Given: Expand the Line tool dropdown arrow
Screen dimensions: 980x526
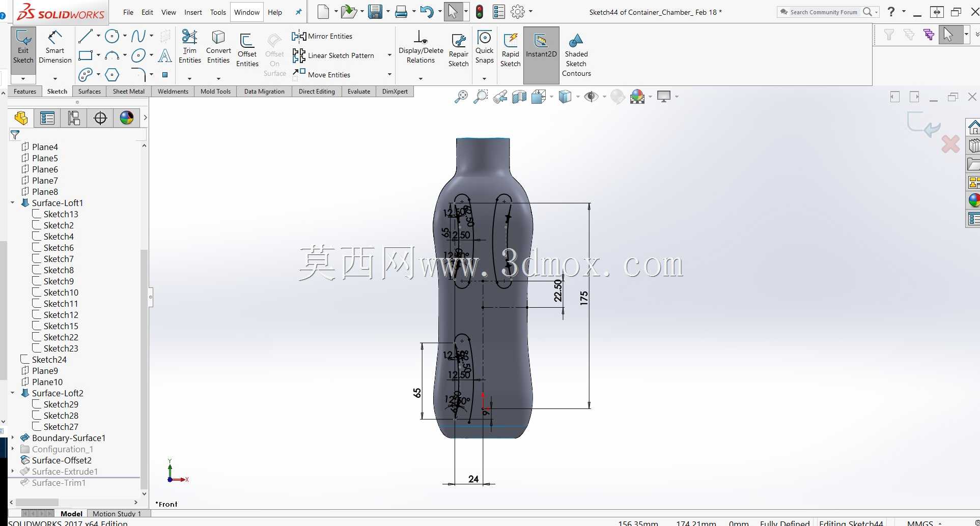Looking at the screenshot, I should click(x=98, y=36).
